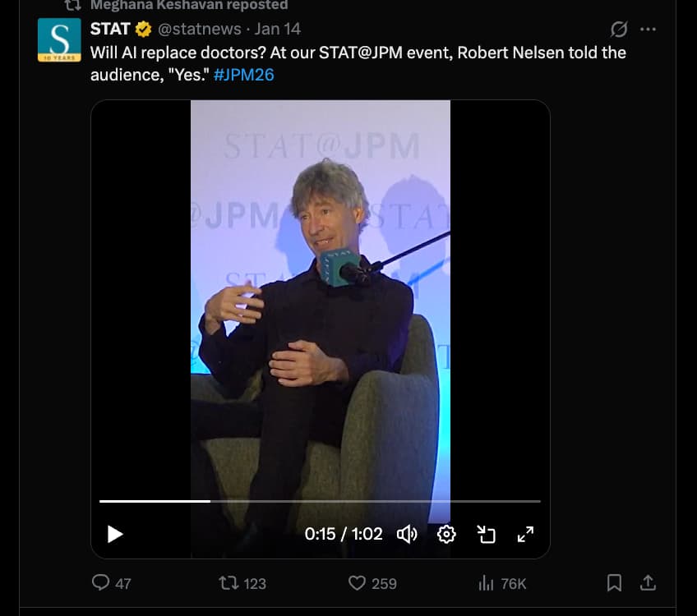Image resolution: width=697 pixels, height=616 pixels.
Task: Open the #JPM26 hashtag
Action: pos(243,75)
